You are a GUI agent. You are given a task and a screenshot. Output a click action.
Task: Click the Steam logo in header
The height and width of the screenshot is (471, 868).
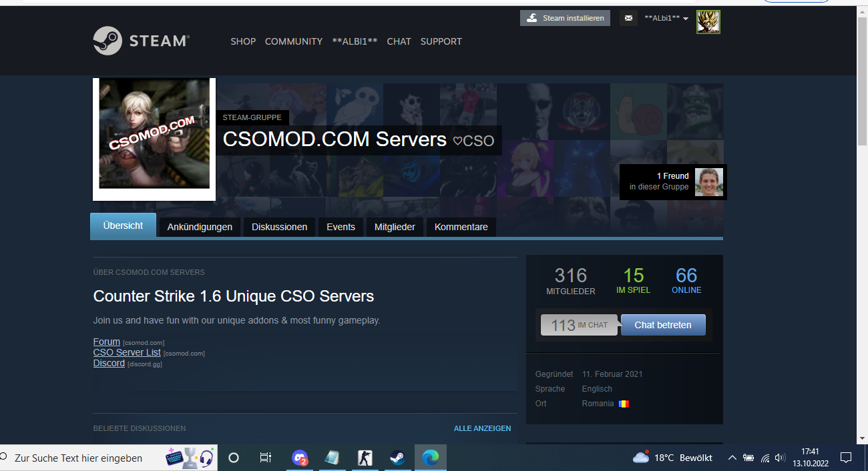[x=141, y=41]
